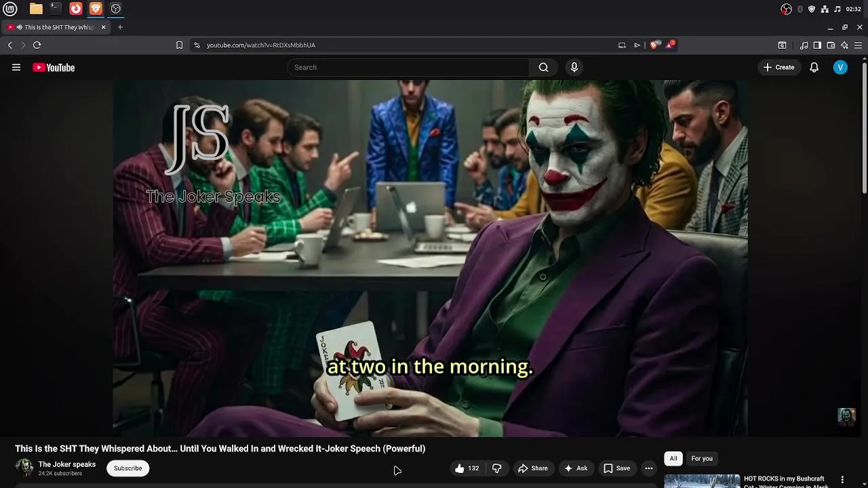Select the 'All' filter chip
Screen dimensions: 868x488
[673, 459]
